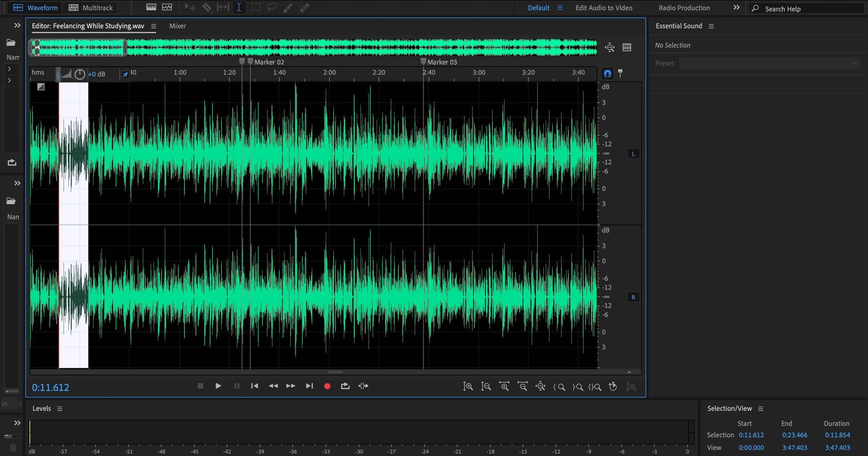This screenshot has height=456, width=868.
Task: Toggle the left channel L button
Action: pos(634,154)
